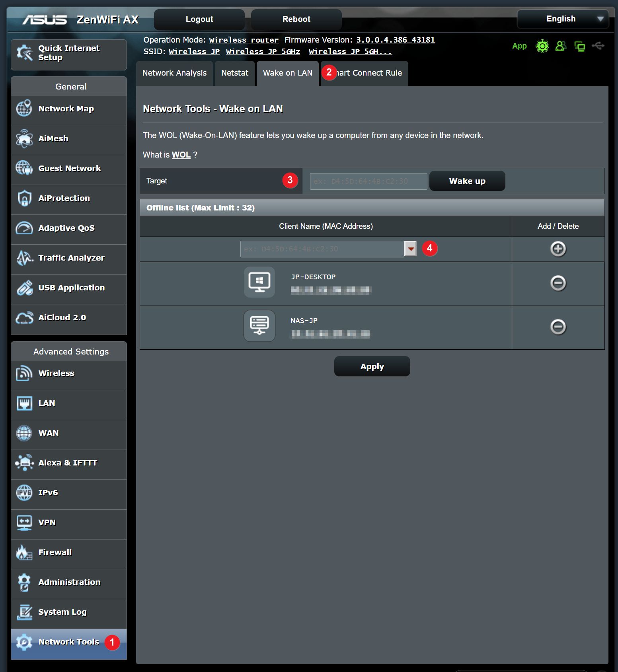Open Network Tools in the sidebar
This screenshot has width=618, height=672.
[69, 644]
